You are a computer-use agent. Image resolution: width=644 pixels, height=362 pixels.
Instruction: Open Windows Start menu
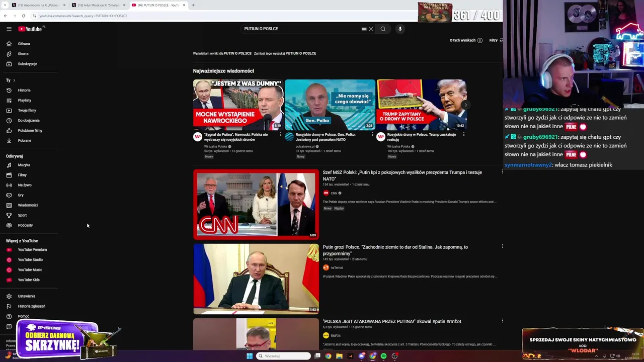(x=250, y=356)
